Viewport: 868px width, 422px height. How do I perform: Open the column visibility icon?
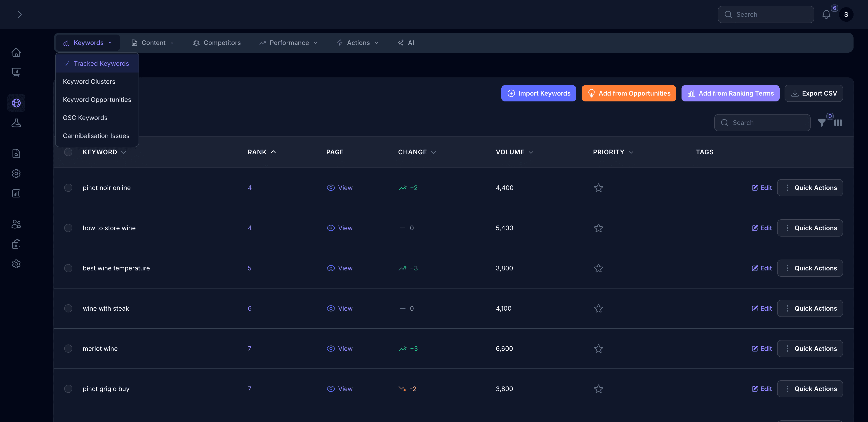point(838,123)
